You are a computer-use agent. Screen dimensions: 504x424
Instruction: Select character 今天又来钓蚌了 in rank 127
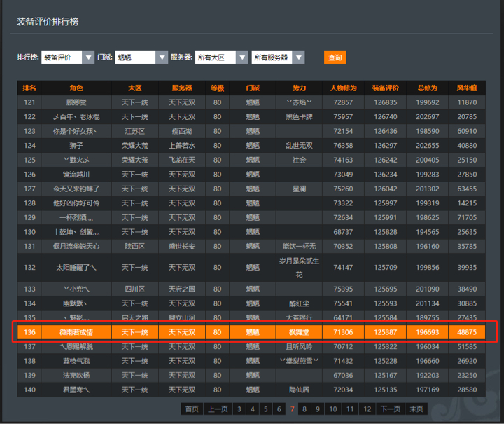point(76,189)
